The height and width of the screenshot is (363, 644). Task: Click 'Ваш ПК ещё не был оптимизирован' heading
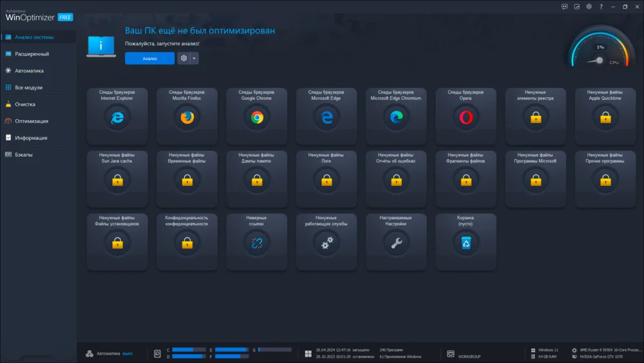coord(200,30)
